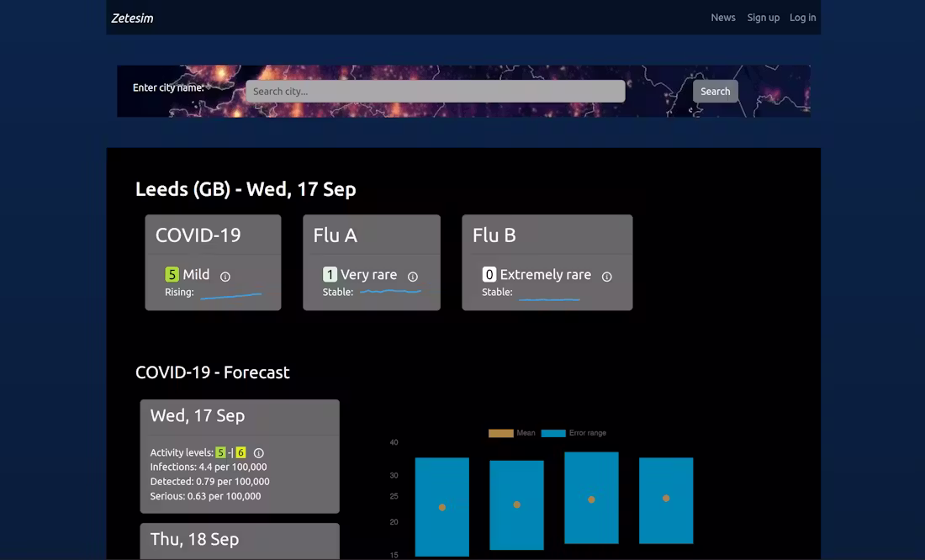
Task: Toggle the Error range legend item
Action: tap(573, 433)
